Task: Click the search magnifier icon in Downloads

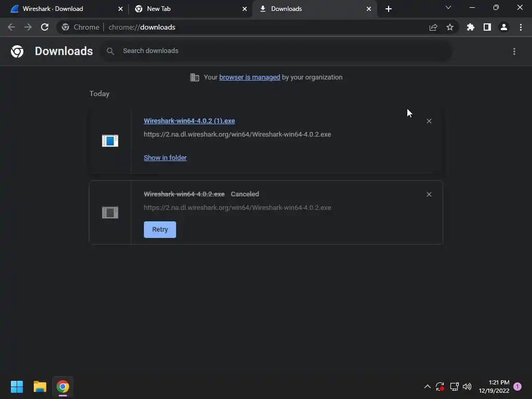Action: point(110,51)
